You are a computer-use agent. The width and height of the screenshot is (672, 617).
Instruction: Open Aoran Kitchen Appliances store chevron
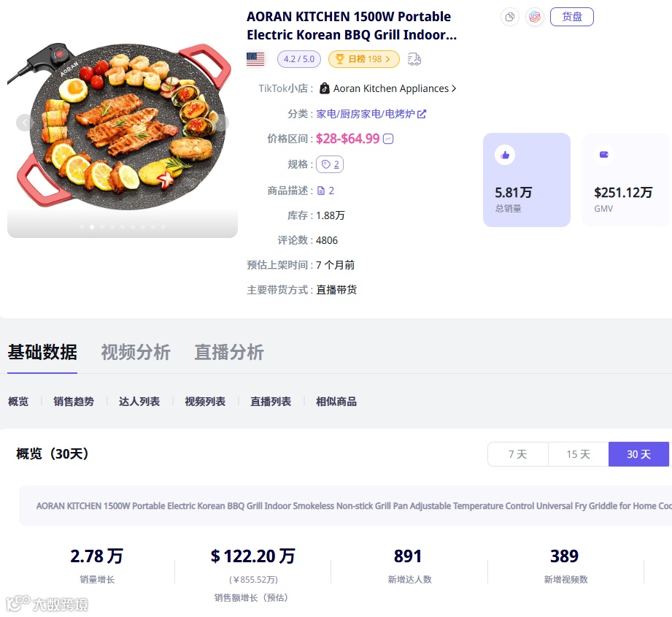(454, 88)
